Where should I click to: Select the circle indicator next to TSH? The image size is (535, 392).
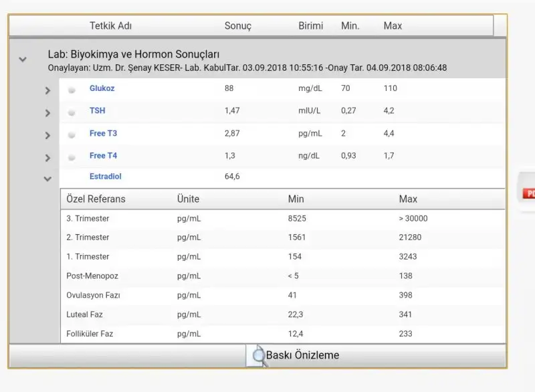(72, 112)
